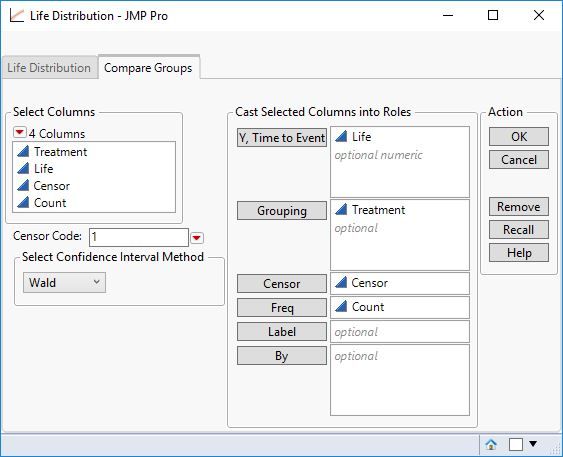Click the continuous icon next to Count column
The height and width of the screenshot is (457, 563).
click(23, 202)
